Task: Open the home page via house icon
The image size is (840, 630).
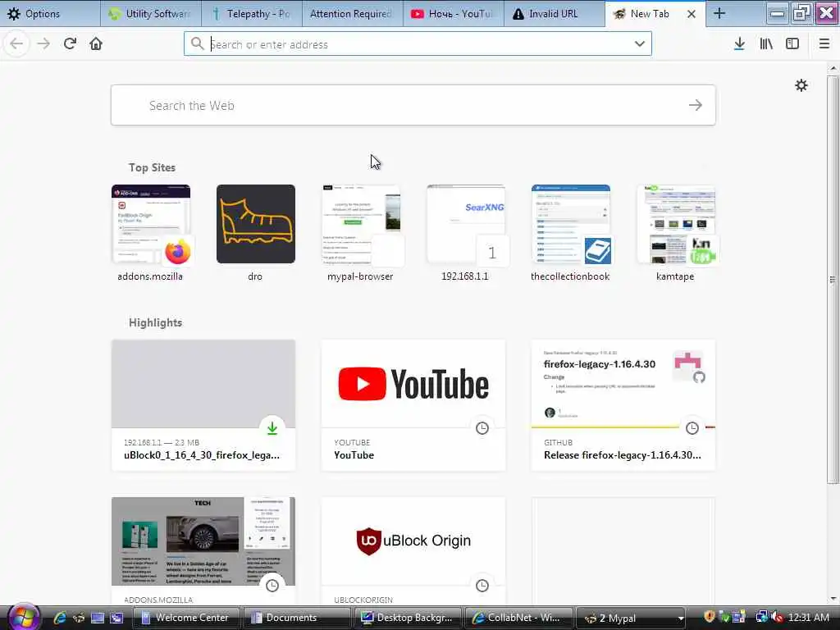Action: pyautogui.click(x=96, y=44)
